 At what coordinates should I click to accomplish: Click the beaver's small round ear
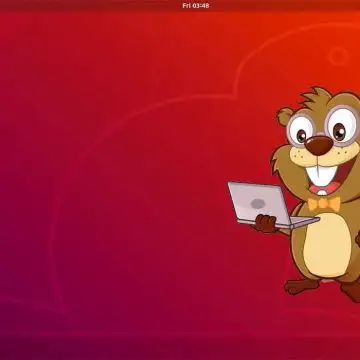[284, 116]
